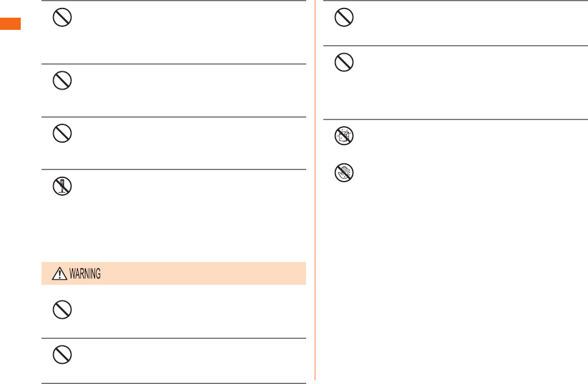Click separator line above last left prohibition icon
The width and height of the screenshot is (588, 384).
click(x=174, y=338)
